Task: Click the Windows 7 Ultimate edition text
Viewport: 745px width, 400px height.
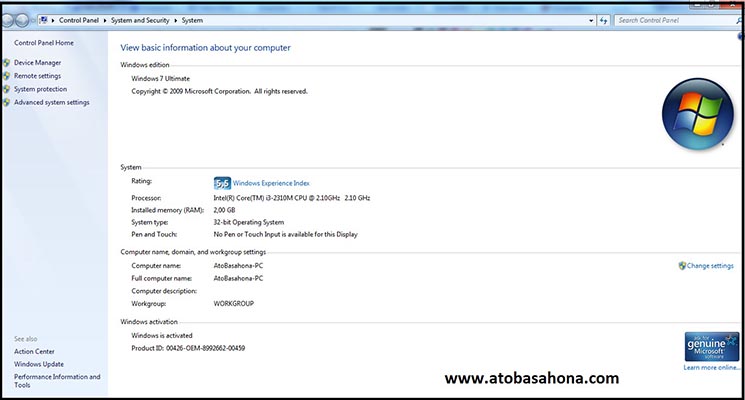Action: (161, 79)
